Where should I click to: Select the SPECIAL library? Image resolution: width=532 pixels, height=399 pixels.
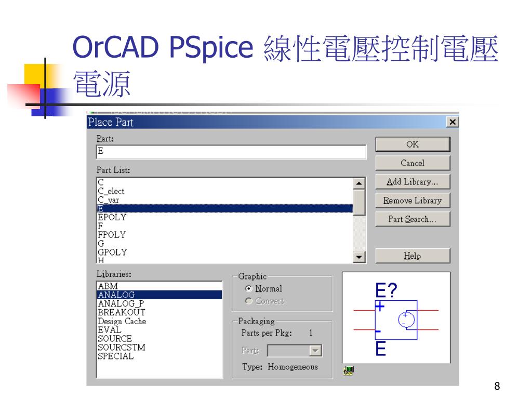[159, 356]
